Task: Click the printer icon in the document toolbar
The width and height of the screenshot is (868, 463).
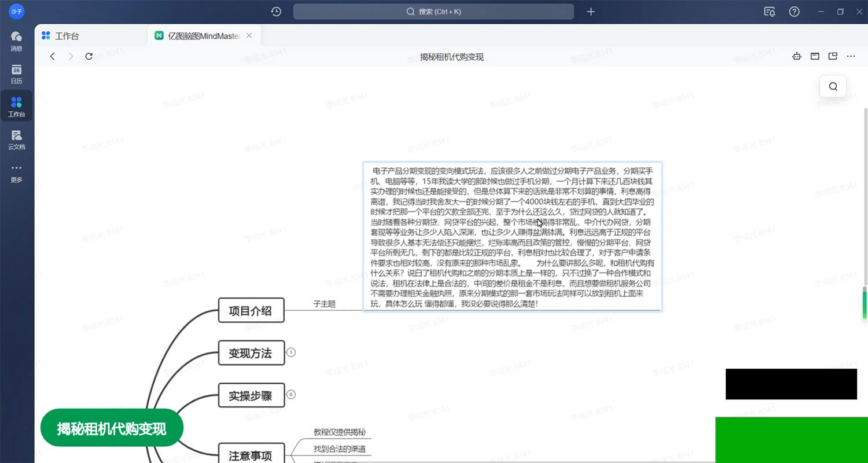Action: tap(796, 56)
